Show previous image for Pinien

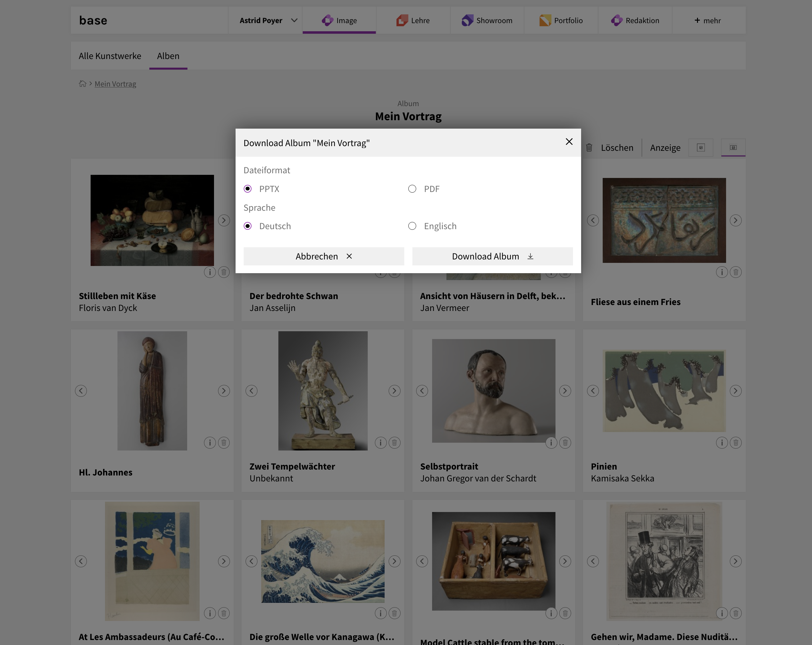coord(593,391)
